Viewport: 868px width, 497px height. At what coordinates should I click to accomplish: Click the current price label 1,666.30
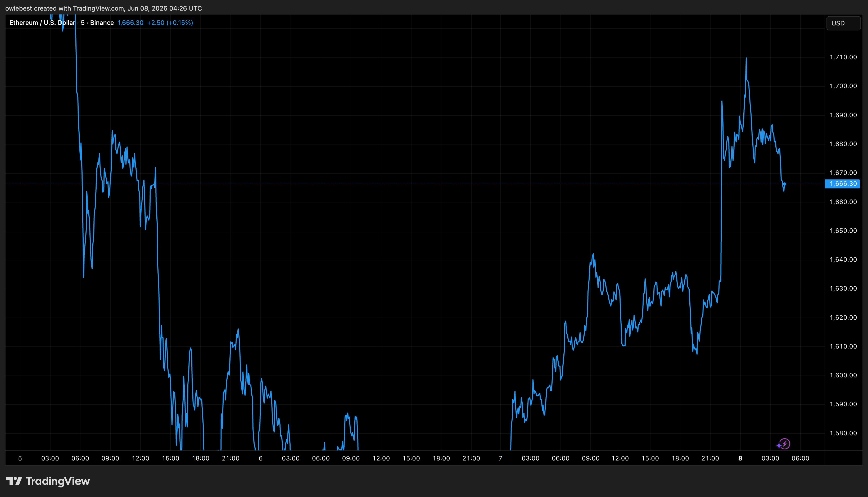pyautogui.click(x=843, y=184)
